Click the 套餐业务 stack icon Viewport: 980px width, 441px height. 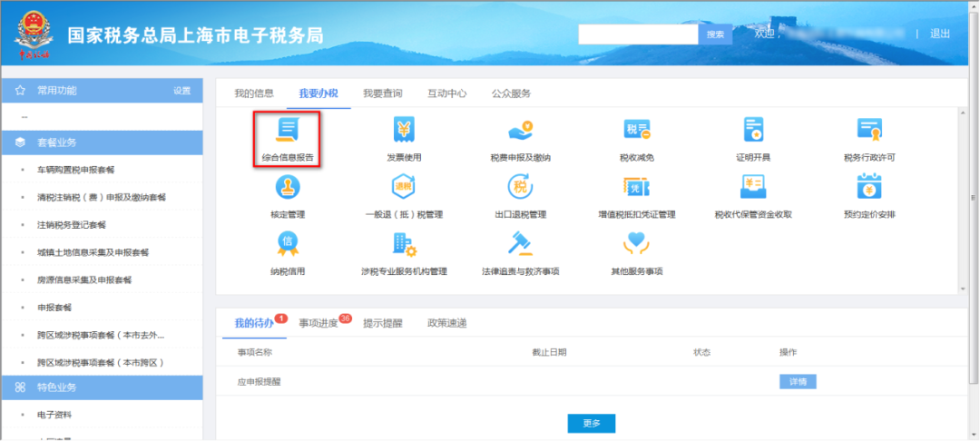[x=20, y=142]
